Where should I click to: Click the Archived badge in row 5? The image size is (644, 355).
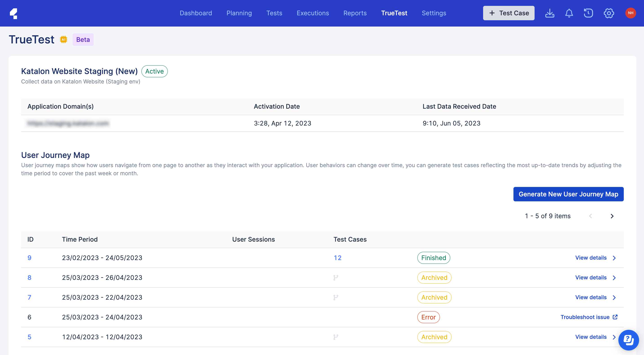434,337
